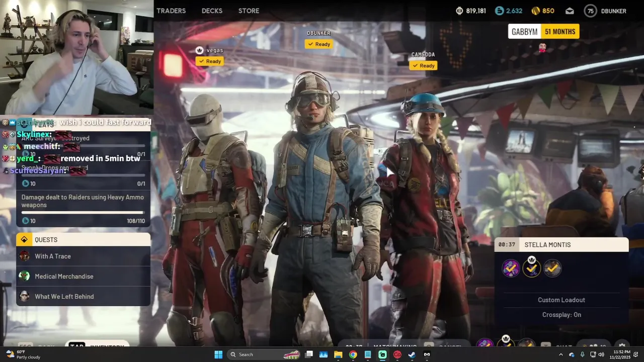The image size is (644, 362).
Task: Show hidden system tray icons
Action: click(x=561, y=354)
